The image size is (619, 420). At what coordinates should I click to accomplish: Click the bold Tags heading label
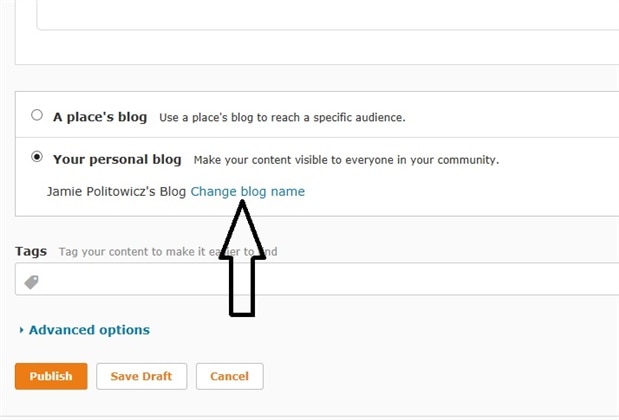[32, 252]
